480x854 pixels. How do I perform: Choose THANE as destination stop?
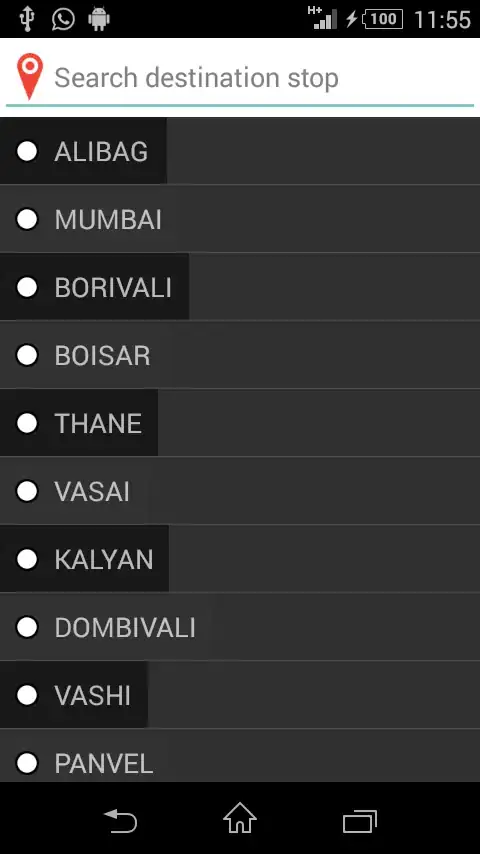click(x=240, y=423)
